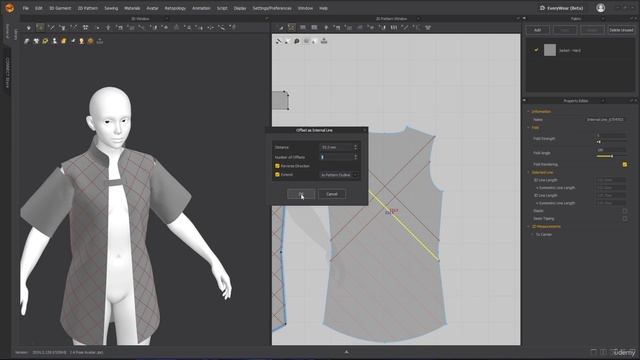Collapse the Internal Line section
Viewport: 640px width, 360px height.
tap(529, 173)
